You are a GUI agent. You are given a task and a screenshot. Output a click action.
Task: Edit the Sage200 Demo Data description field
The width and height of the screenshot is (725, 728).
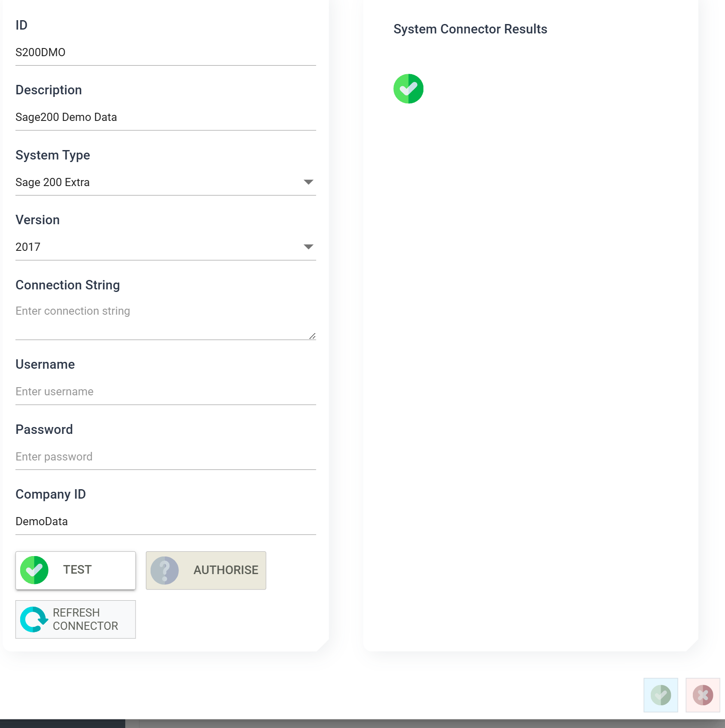coord(166,117)
